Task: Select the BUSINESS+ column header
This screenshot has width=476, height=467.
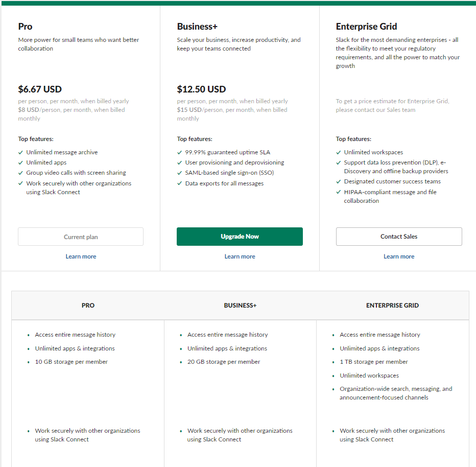Action: (240, 306)
